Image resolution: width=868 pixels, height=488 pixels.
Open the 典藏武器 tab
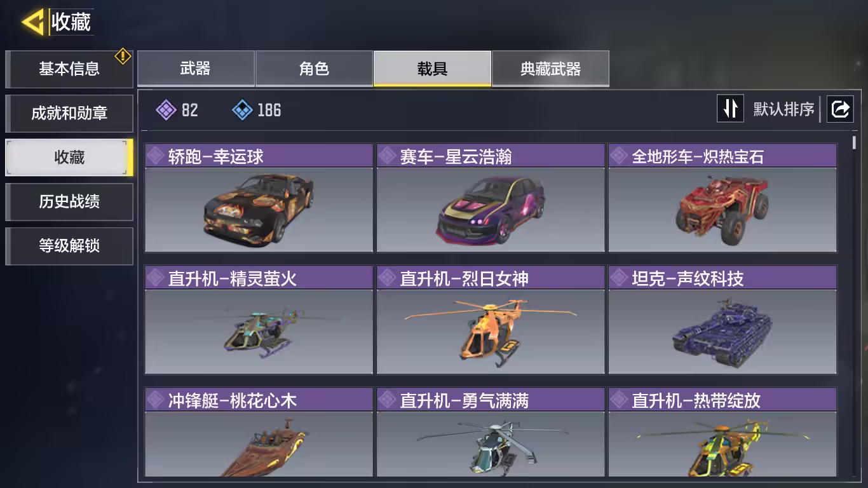tap(550, 69)
